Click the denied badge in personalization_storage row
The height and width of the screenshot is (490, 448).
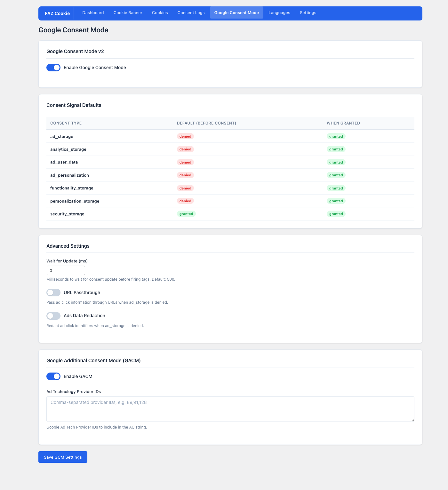coord(185,201)
